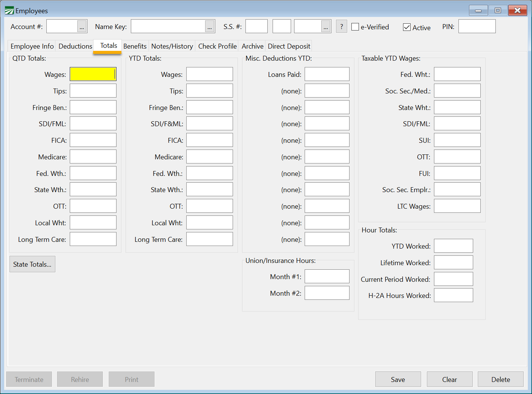Image resolution: width=532 pixels, height=394 pixels.
Task: Click the Loans Paid field
Action: (327, 74)
